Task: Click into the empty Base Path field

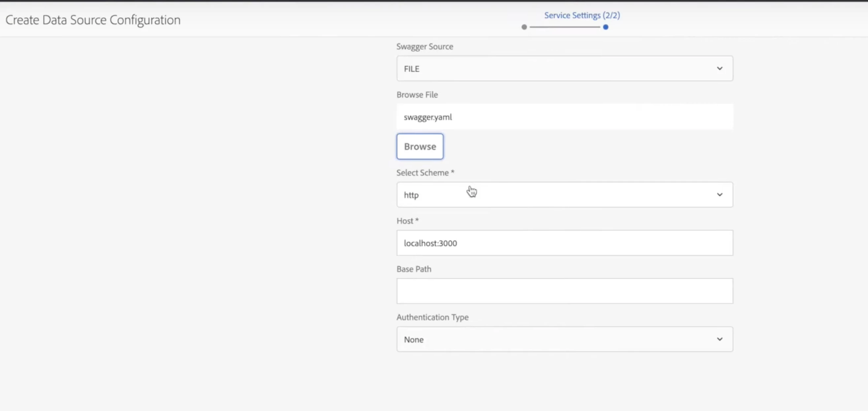Action: (564, 291)
